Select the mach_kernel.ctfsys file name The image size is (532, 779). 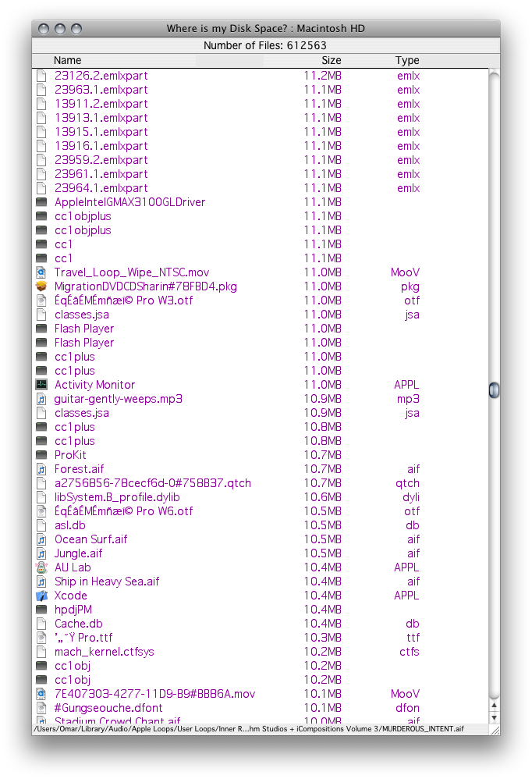click(105, 652)
